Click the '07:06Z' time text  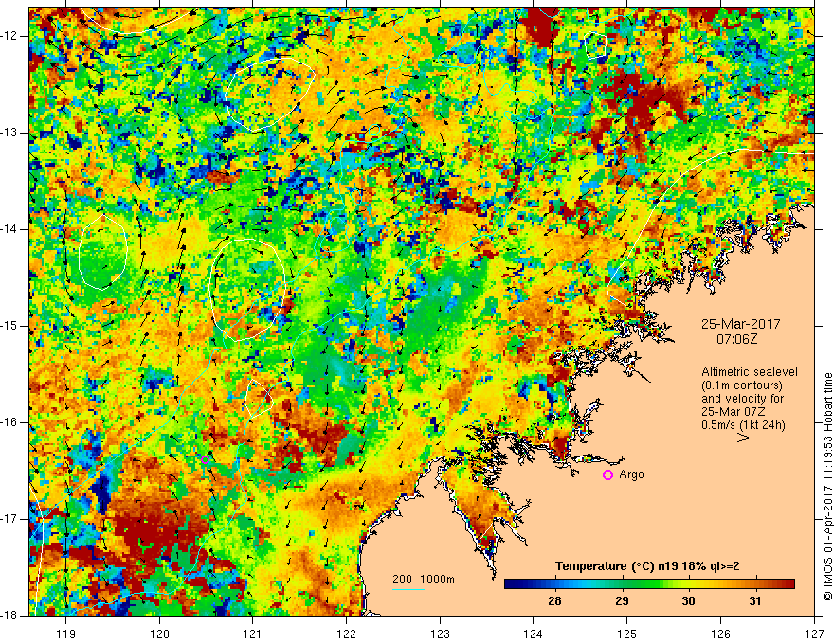736,339
